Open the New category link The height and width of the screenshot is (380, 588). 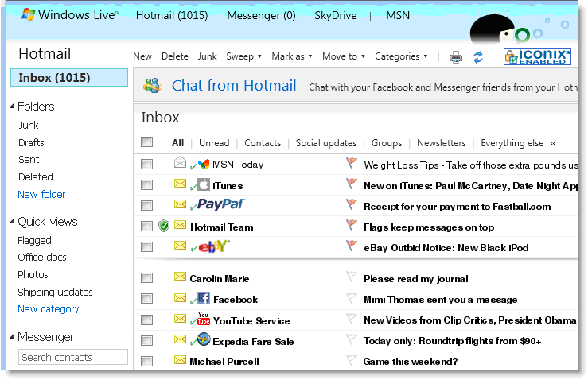point(49,308)
